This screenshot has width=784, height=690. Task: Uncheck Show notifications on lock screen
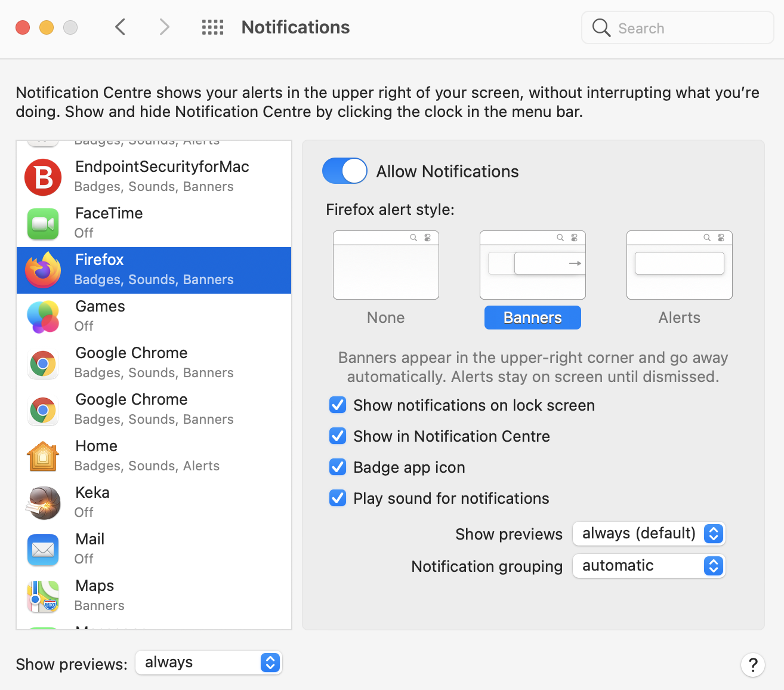tap(338, 405)
